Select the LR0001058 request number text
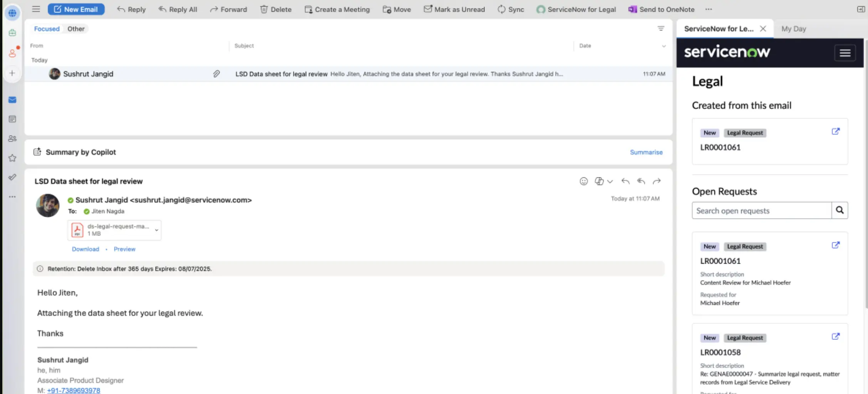868x394 pixels. (720, 352)
